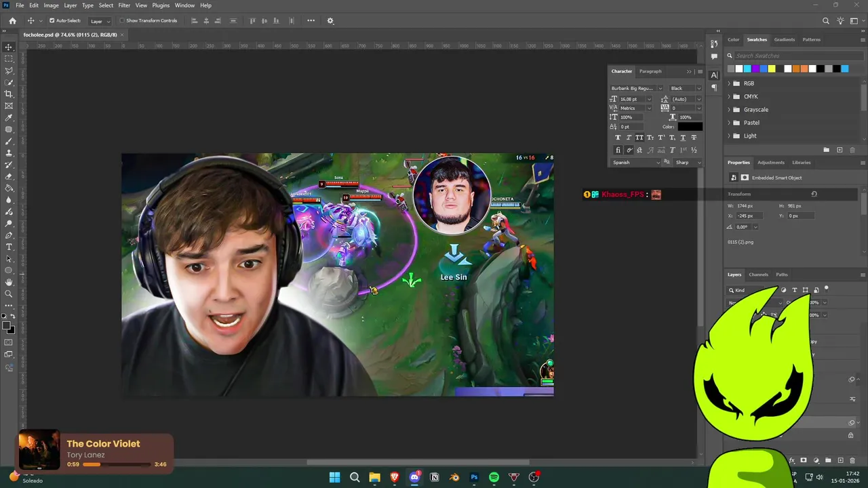Image resolution: width=868 pixels, height=488 pixels.
Task: Click the Character text color swatch
Action: [x=690, y=127]
